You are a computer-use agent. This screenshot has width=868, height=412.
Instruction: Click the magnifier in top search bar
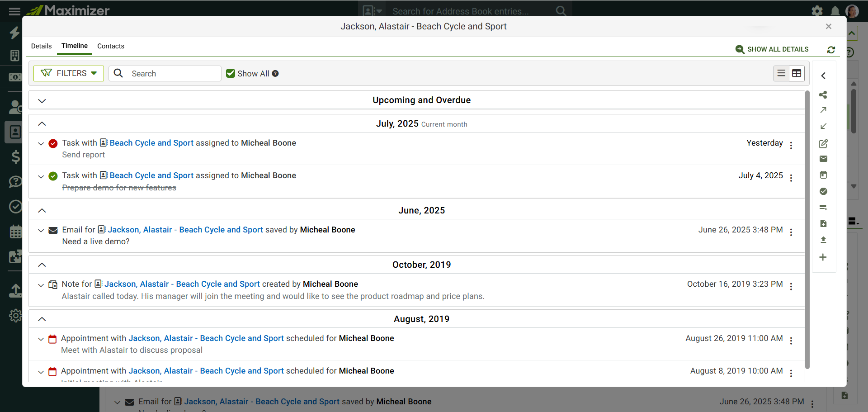pyautogui.click(x=561, y=11)
